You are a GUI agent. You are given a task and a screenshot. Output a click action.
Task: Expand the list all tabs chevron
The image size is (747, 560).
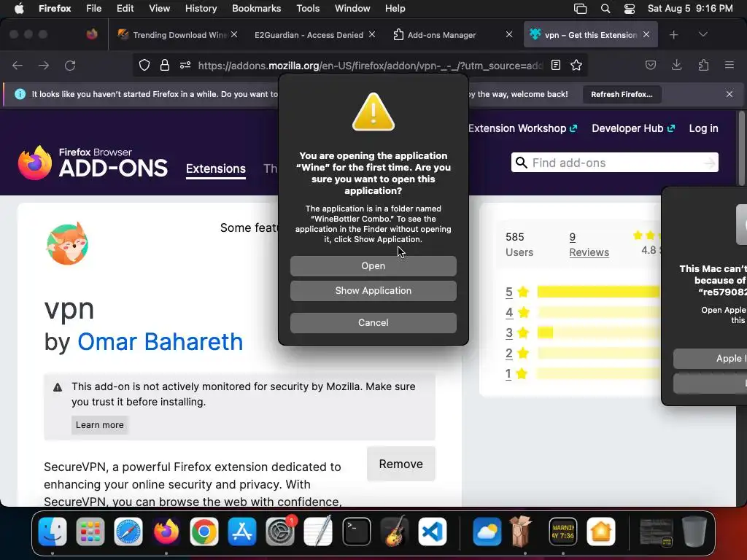pos(703,34)
